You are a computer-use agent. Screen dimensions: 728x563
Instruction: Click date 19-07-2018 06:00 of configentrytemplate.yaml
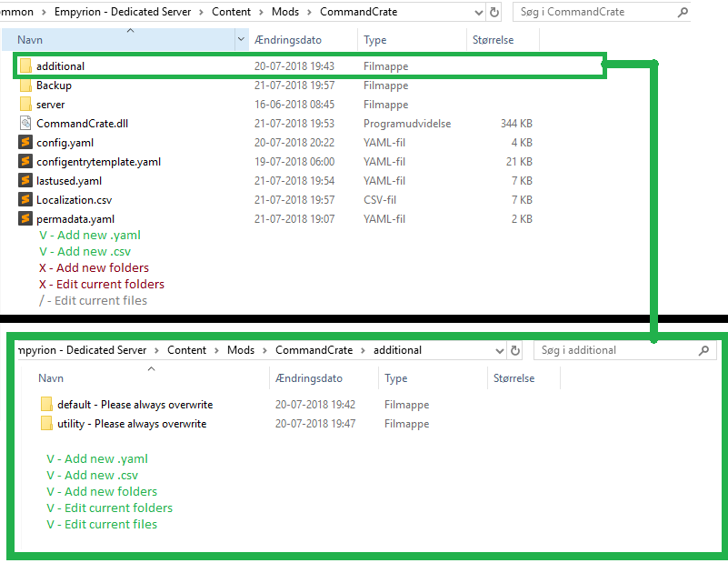coord(294,162)
